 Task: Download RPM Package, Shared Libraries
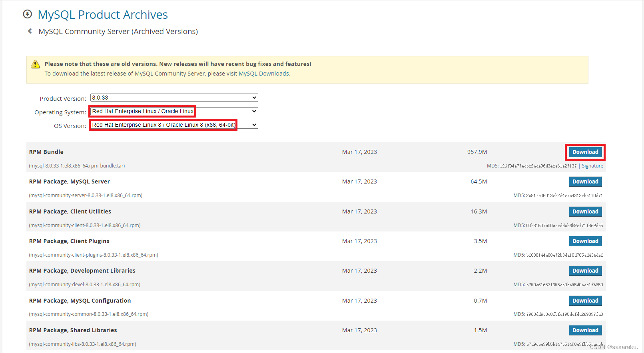[x=585, y=330]
